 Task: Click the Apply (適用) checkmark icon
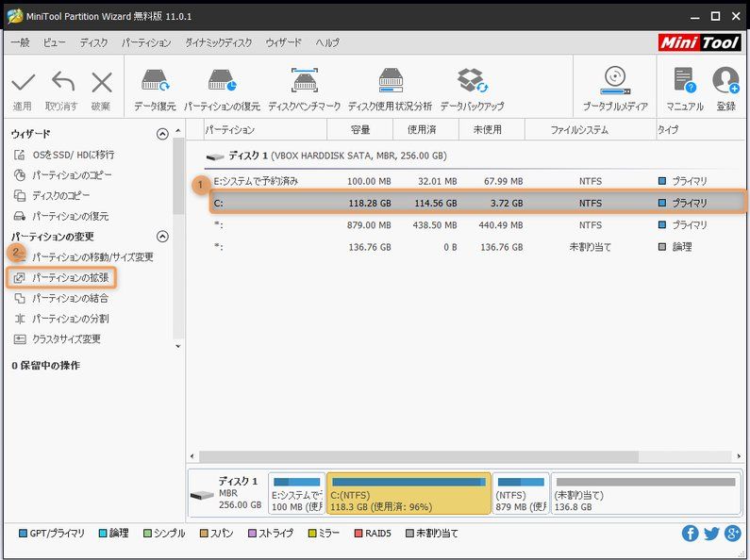point(23,83)
